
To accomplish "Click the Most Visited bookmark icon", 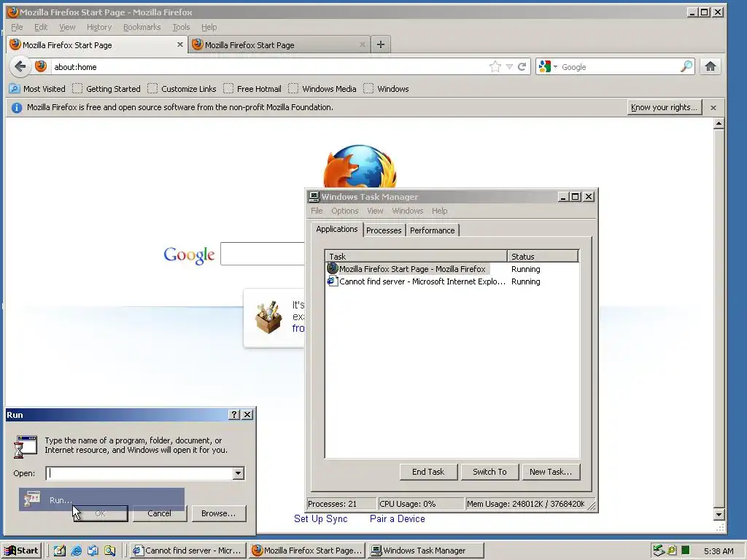I will 15,88.
